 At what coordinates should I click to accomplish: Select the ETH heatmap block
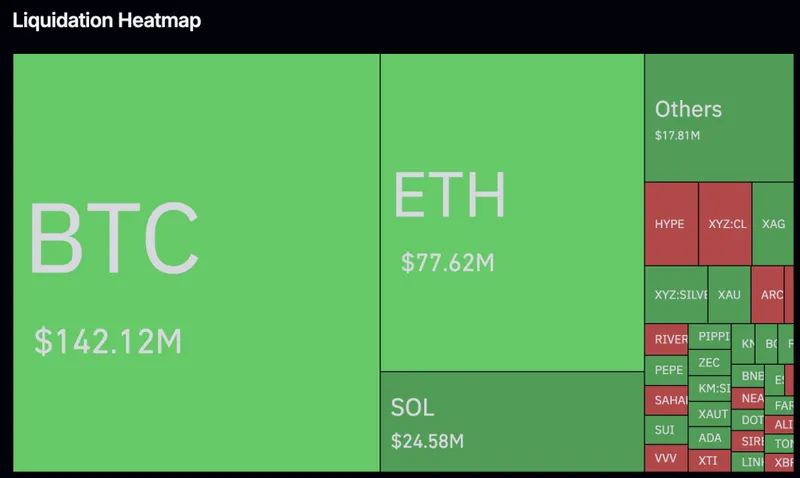point(512,212)
